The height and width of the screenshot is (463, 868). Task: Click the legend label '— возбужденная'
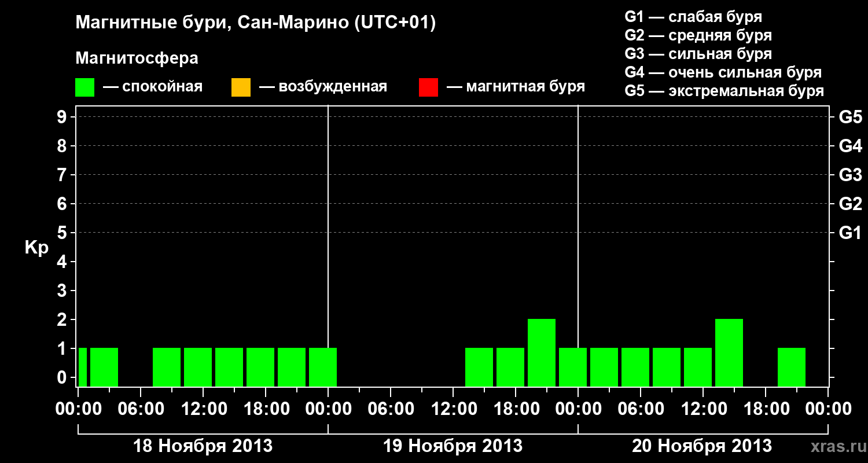323,87
